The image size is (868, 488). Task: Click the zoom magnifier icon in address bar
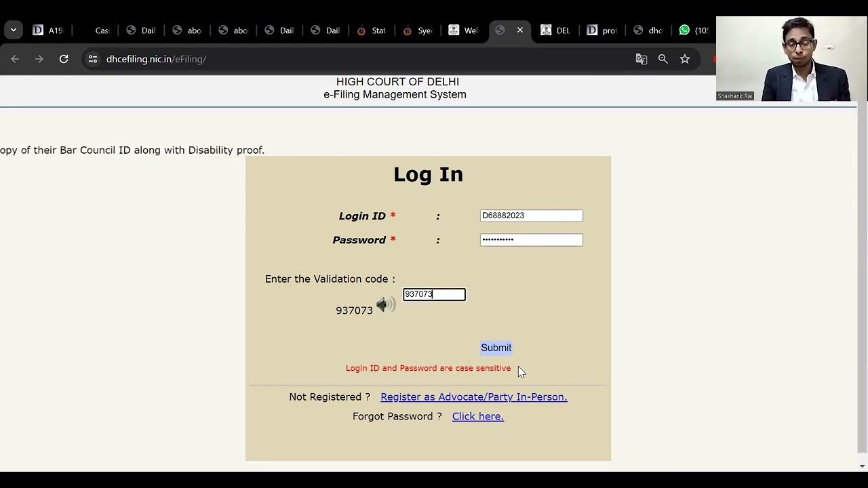pos(663,59)
